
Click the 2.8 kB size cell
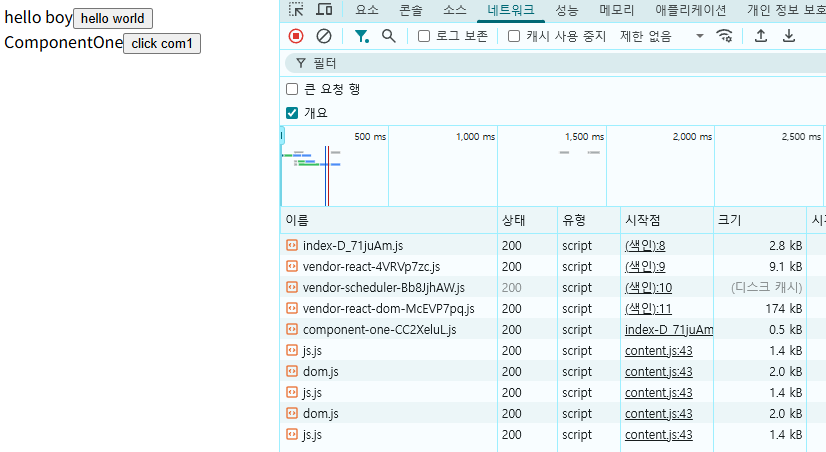pyautogui.click(x=760, y=245)
